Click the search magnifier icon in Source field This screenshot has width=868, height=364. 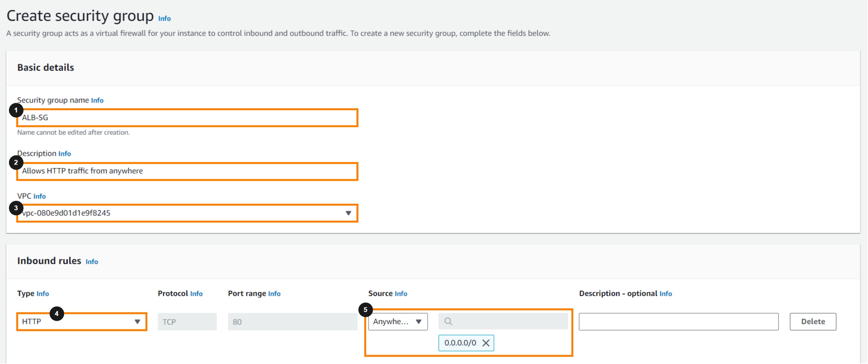pyautogui.click(x=448, y=321)
